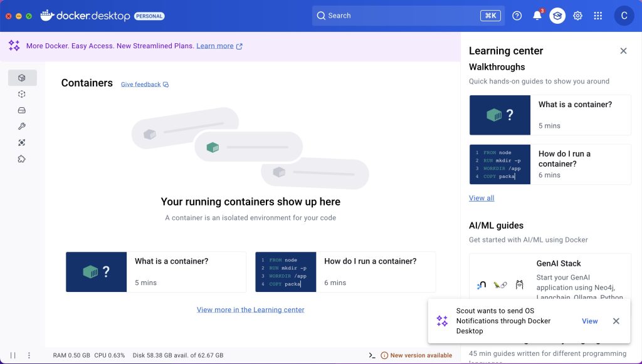The height and width of the screenshot is (364, 642).
Task: Open the notifications bell
Action: click(x=537, y=16)
